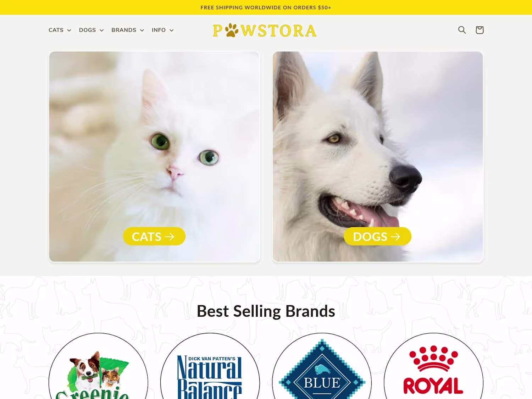
Task: Select the Greenies brand logo circle
Action: [x=98, y=366]
